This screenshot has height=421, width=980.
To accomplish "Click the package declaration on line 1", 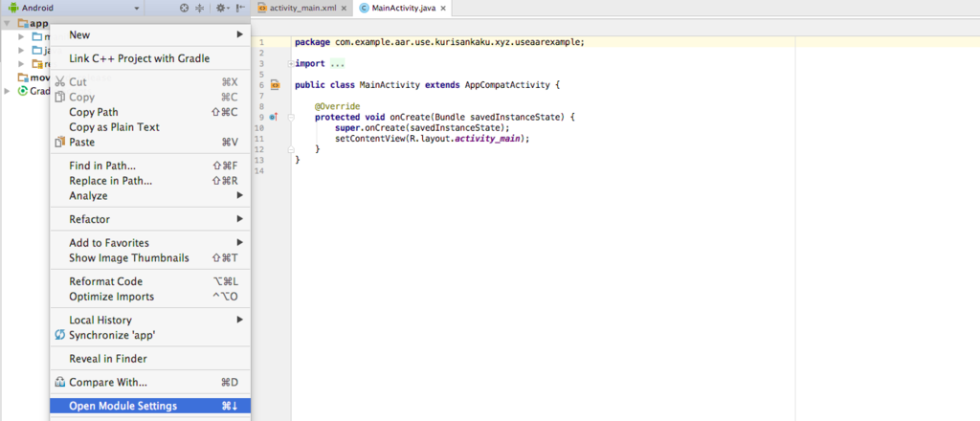I will click(x=439, y=42).
